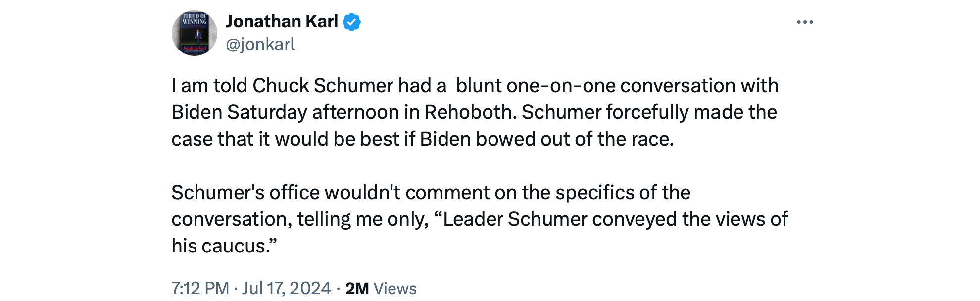This screenshot has width=980, height=301.
Task: Click the phrase "bowed out of the race"
Action: pos(574,139)
